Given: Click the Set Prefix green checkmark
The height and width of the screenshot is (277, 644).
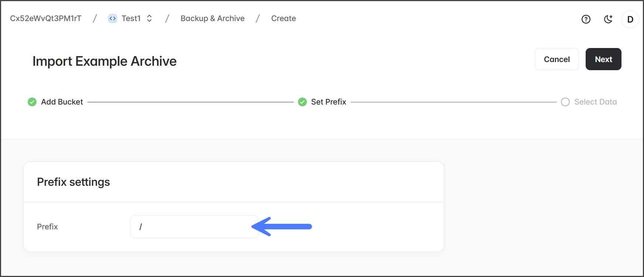Looking at the screenshot, I should (302, 102).
